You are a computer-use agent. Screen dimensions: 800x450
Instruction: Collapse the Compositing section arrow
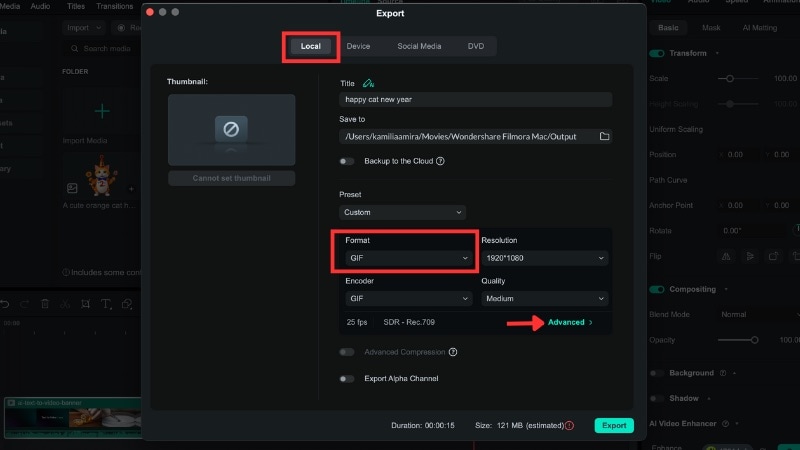[726, 289]
